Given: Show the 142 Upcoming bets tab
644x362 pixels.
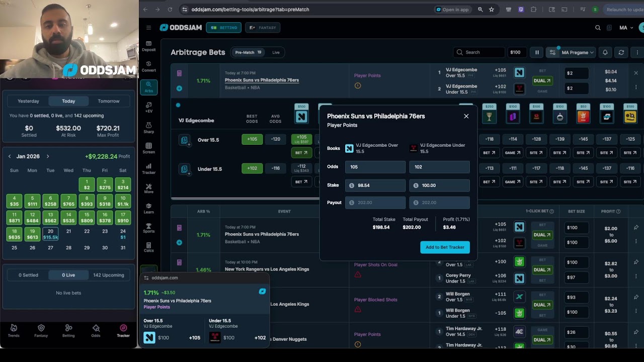Looking at the screenshot, I should click(109, 275).
